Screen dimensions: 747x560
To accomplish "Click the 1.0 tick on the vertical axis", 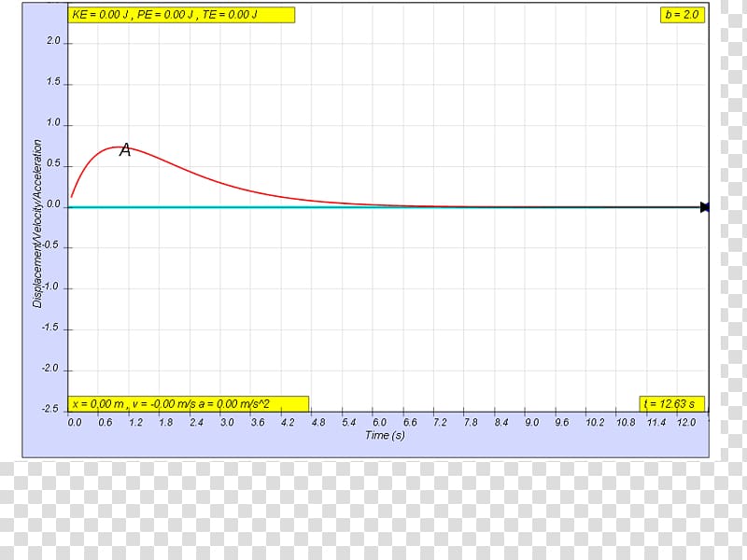I will (53, 123).
